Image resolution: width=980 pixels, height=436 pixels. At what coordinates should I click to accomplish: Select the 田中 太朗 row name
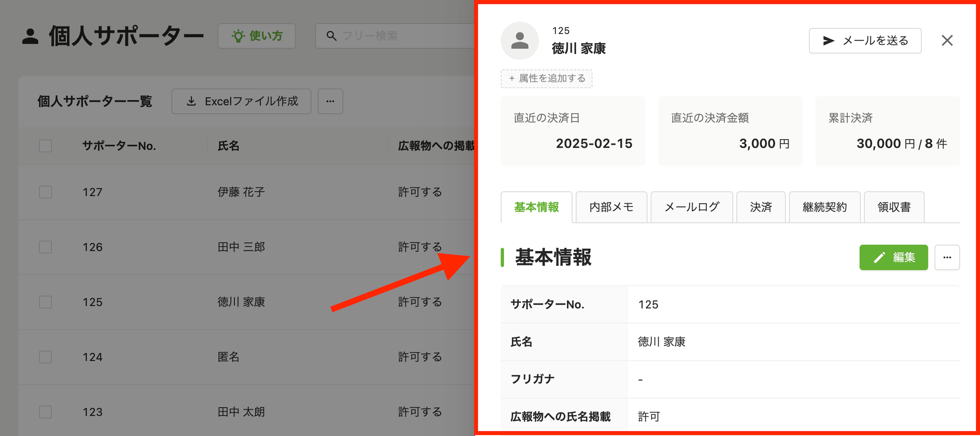click(241, 412)
